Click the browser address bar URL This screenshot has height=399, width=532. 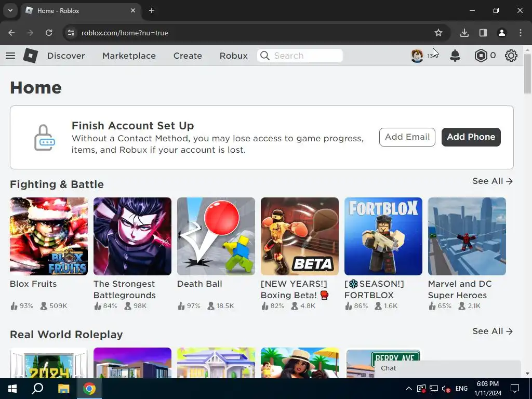click(x=125, y=33)
